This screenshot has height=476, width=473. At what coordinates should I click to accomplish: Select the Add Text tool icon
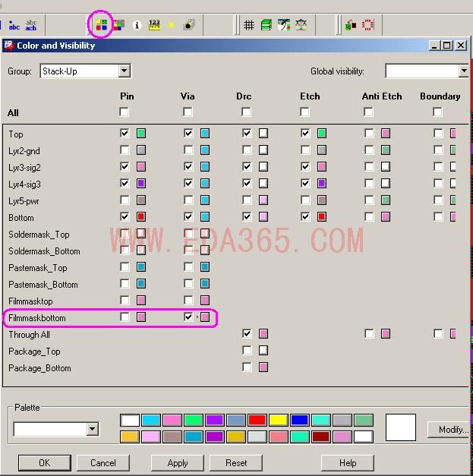click(x=14, y=25)
